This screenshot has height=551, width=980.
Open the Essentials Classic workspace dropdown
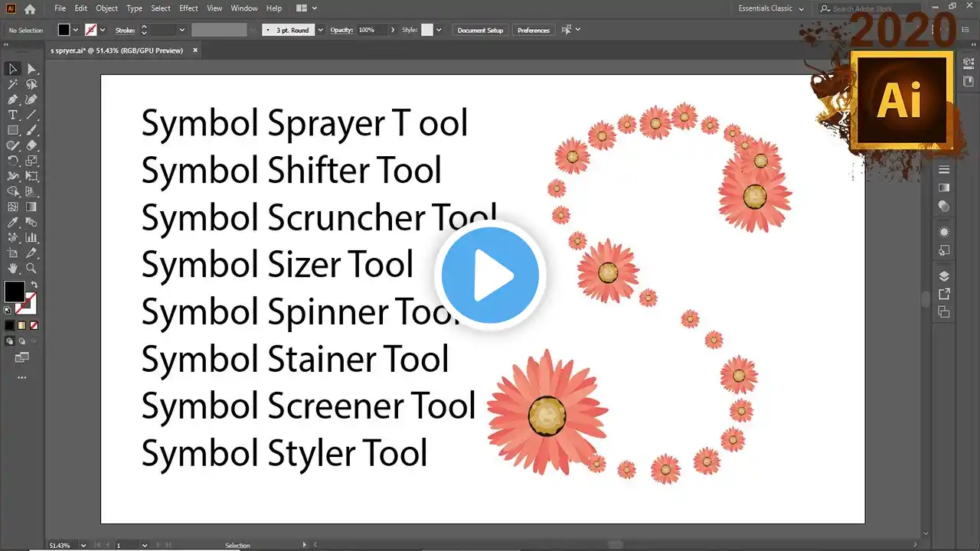771,8
